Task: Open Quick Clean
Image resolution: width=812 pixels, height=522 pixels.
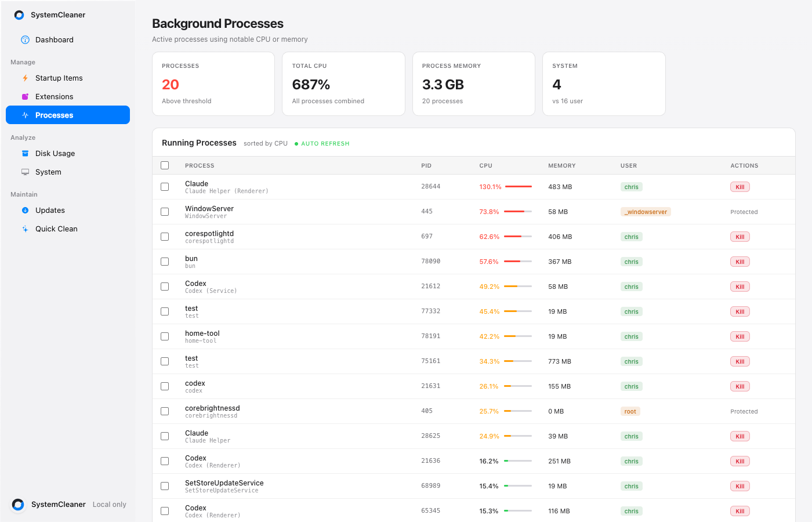Action: coord(68,229)
